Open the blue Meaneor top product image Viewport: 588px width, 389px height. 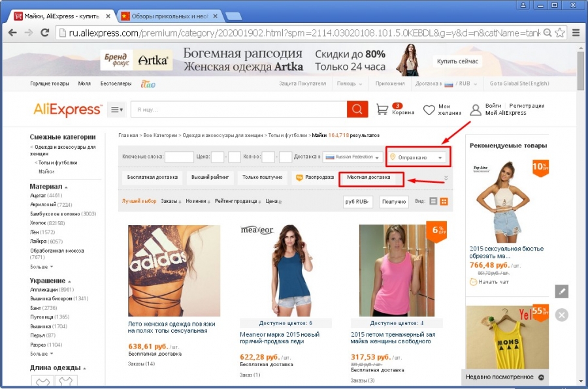pos(286,271)
